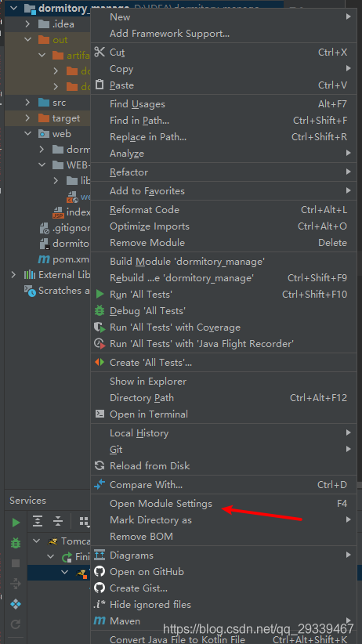Click the Group By icon in Services toolbar

pyautogui.click(x=84, y=522)
